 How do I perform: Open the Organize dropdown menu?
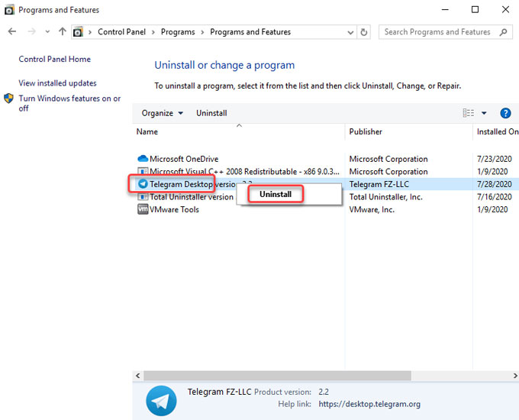pyautogui.click(x=162, y=113)
